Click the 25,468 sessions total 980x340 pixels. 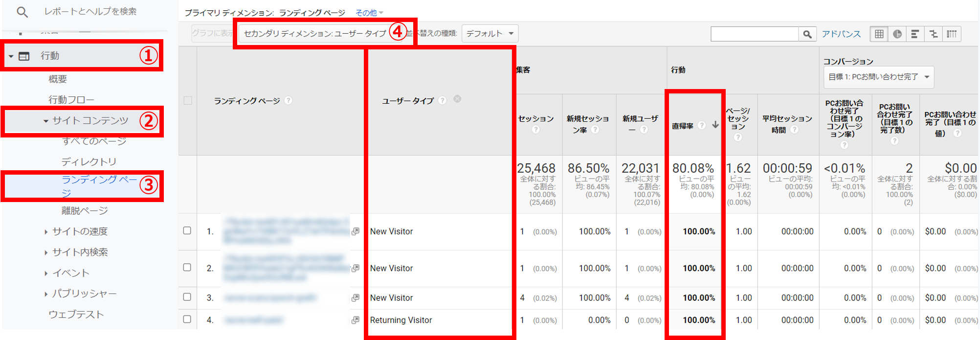pos(536,168)
